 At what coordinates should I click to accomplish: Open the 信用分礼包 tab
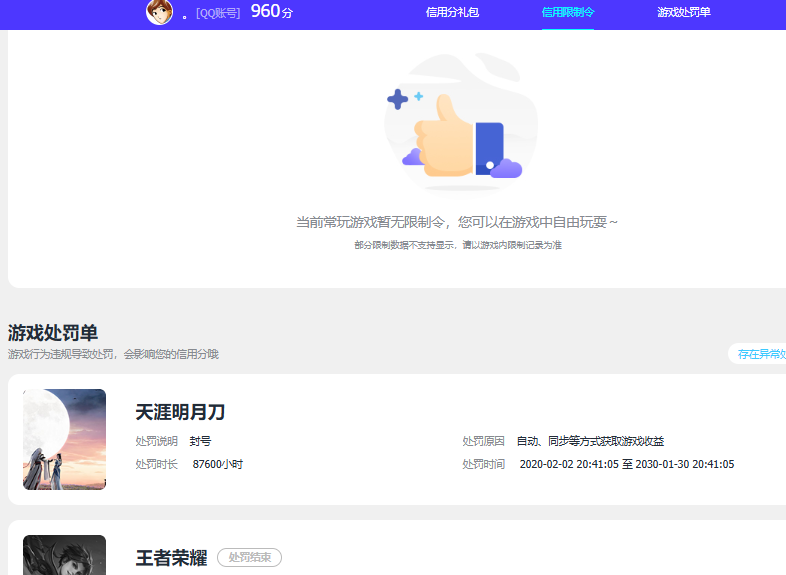452,12
